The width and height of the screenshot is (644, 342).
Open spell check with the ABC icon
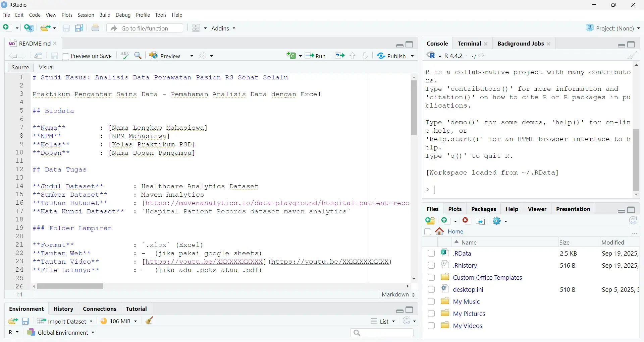pyautogui.click(x=124, y=56)
